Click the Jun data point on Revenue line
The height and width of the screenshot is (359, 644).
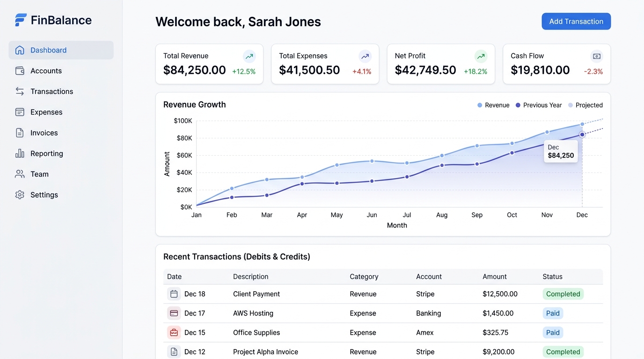point(372,161)
